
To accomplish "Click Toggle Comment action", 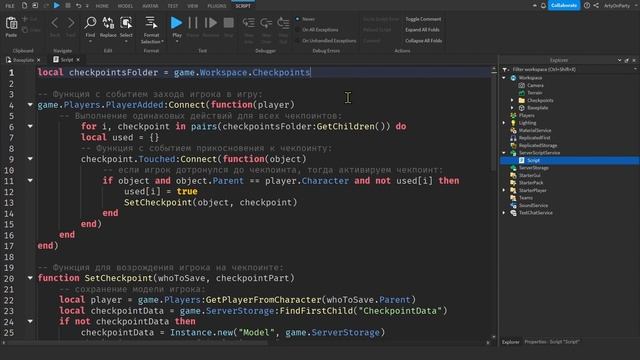I will pyautogui.click(x=423, y=19).
